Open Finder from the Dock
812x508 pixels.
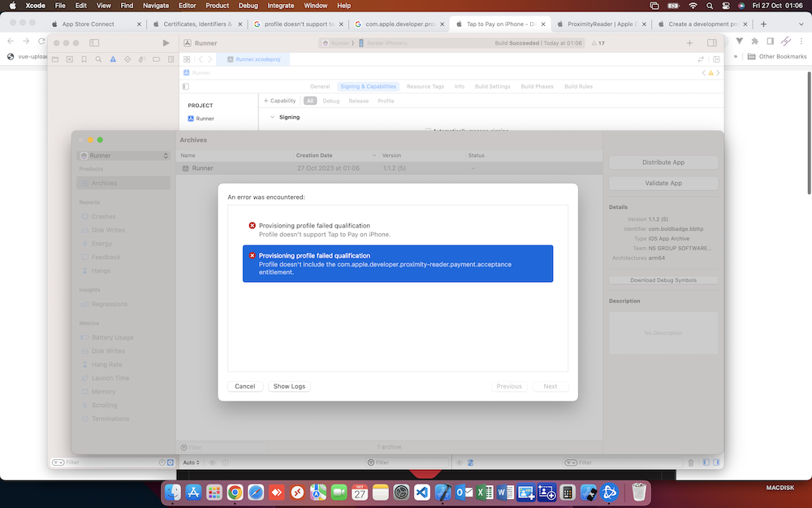tap(173, 492)
